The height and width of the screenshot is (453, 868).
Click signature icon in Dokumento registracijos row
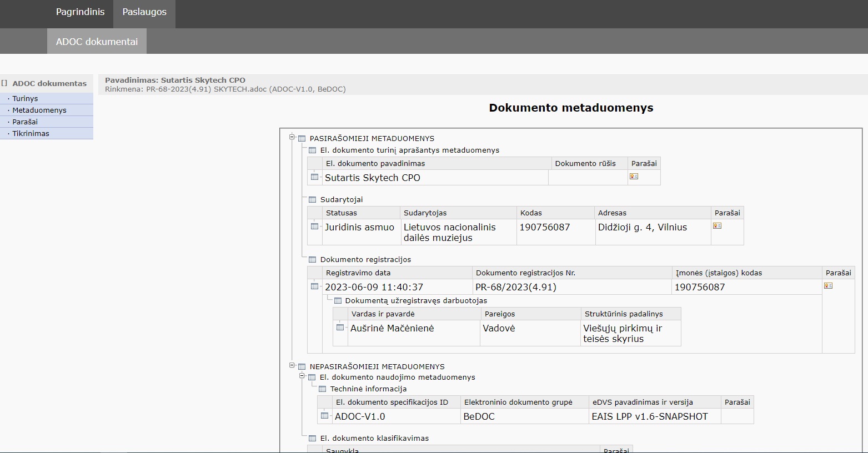click(828, 286)
